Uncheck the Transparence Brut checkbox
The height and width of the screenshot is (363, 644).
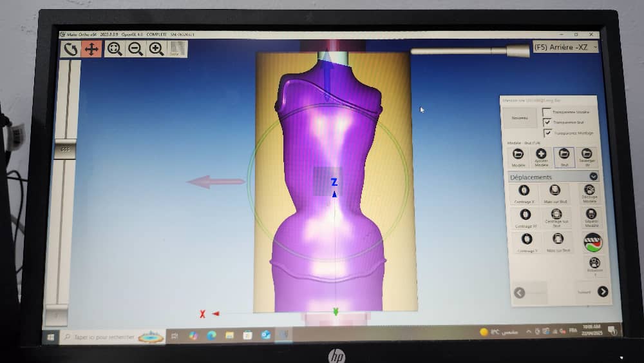tap(547, 123)
